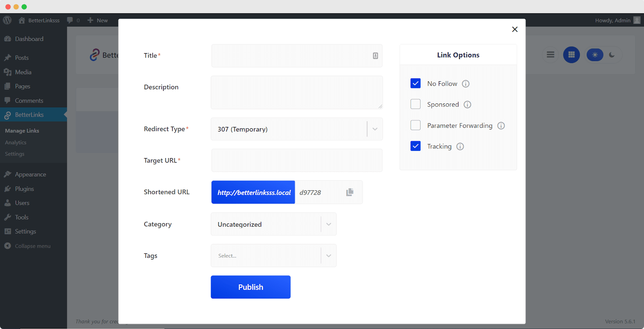Open Analytics in the BetterLinks submenu

coord(16,142)
